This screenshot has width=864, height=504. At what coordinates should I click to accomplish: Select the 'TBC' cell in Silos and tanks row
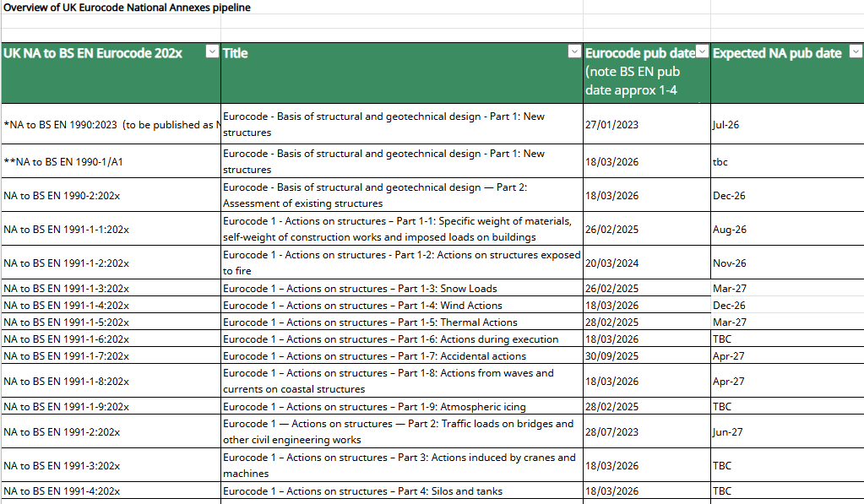(x=787, y=490)
